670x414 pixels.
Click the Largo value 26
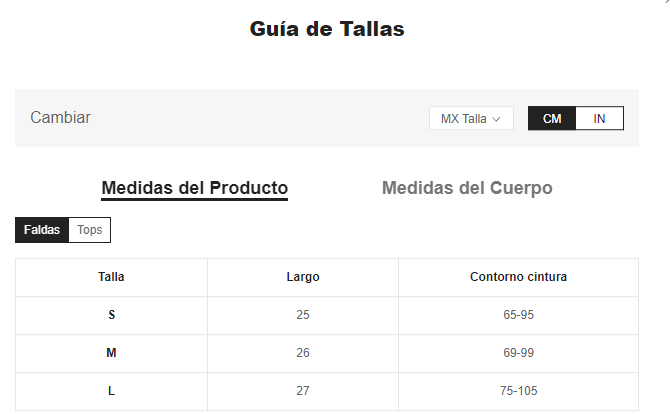point(303,353)
